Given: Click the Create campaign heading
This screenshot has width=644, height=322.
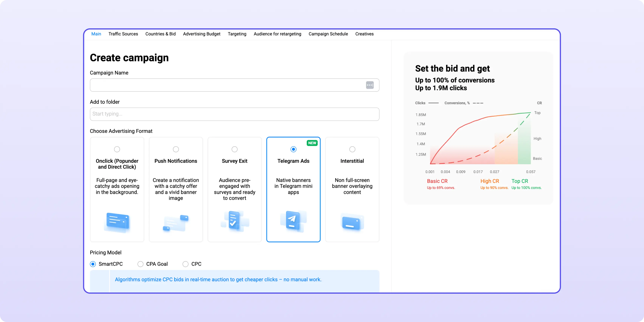Looking at the screenshot, I should click(x=129, y=58).
